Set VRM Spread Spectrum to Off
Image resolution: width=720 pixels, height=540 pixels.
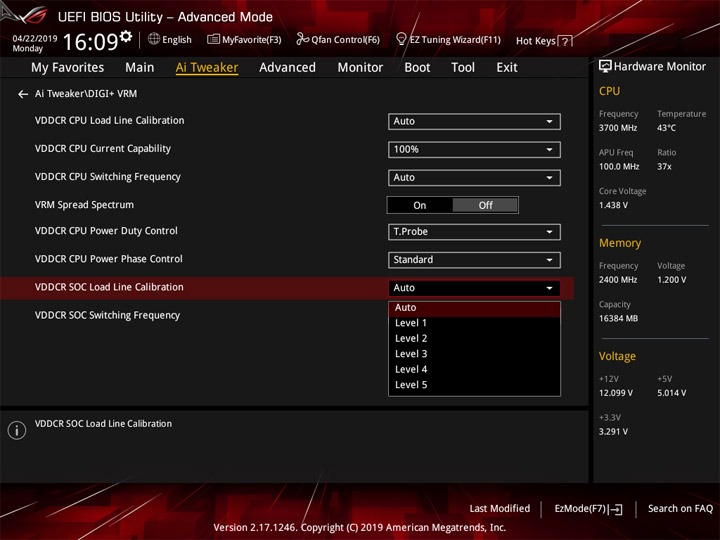tap(485, 205)
